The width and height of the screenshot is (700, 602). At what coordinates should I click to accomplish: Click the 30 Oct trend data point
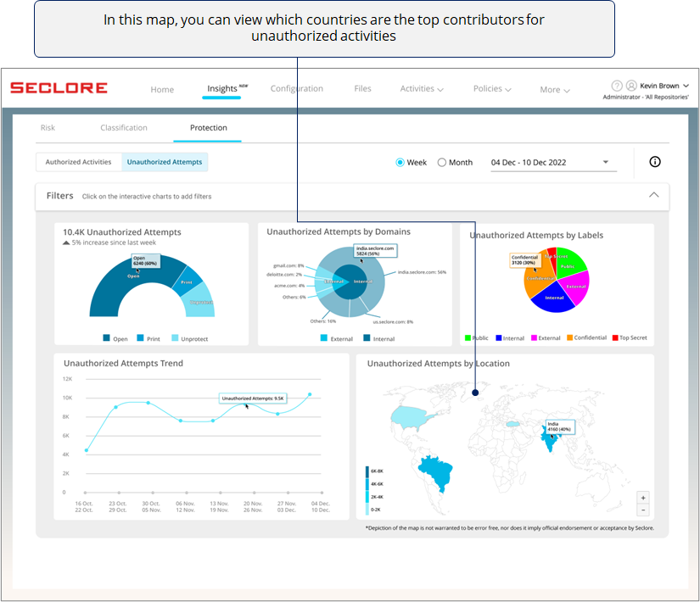(148, 403)
